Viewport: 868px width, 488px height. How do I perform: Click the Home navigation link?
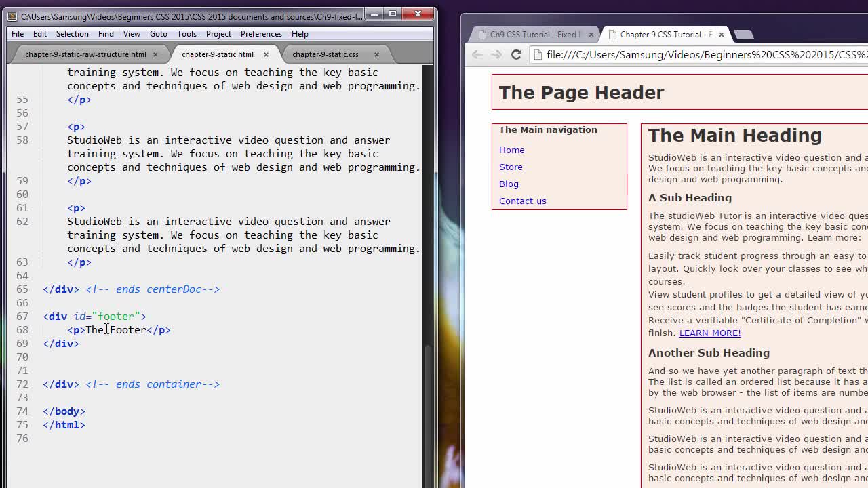tap(512, 150)
